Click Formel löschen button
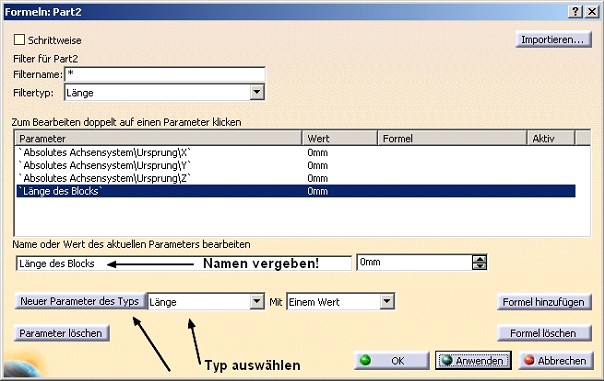 544,333
